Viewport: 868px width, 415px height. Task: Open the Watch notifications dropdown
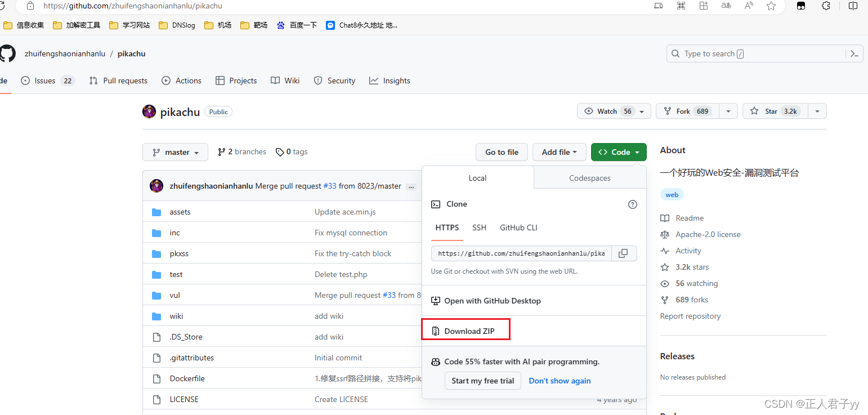[614, 111]
